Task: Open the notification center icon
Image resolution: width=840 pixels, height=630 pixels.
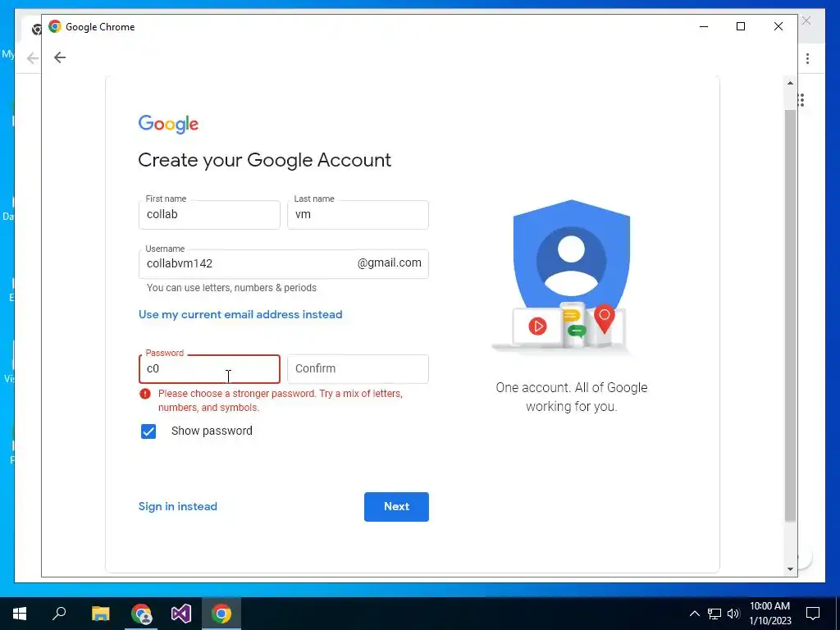Action: 813,614
